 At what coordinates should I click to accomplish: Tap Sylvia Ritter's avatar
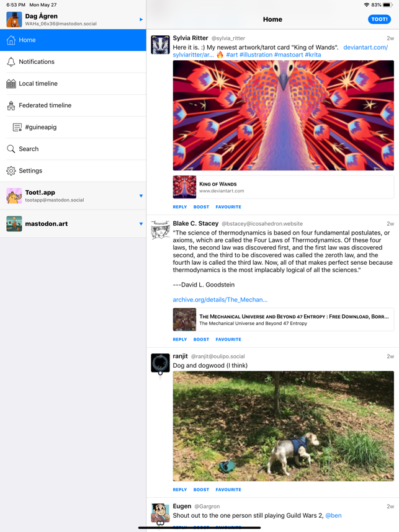point(160,45)
